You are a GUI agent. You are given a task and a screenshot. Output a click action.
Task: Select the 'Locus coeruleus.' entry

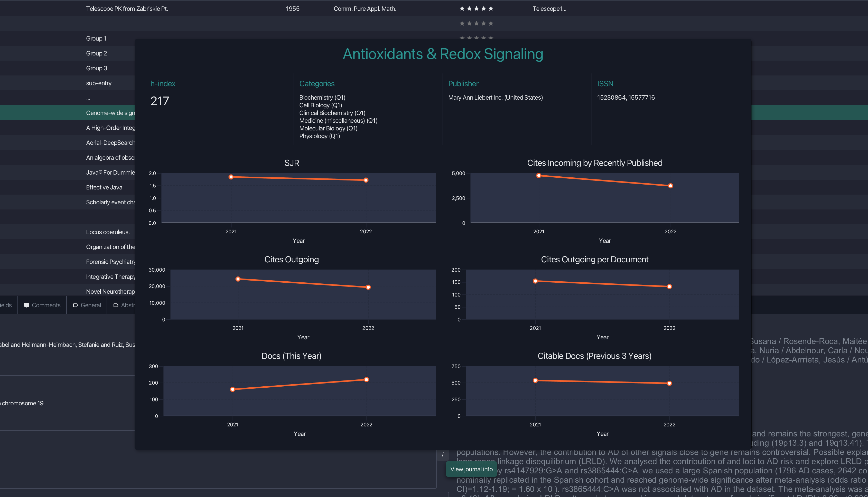coord(108,232)
